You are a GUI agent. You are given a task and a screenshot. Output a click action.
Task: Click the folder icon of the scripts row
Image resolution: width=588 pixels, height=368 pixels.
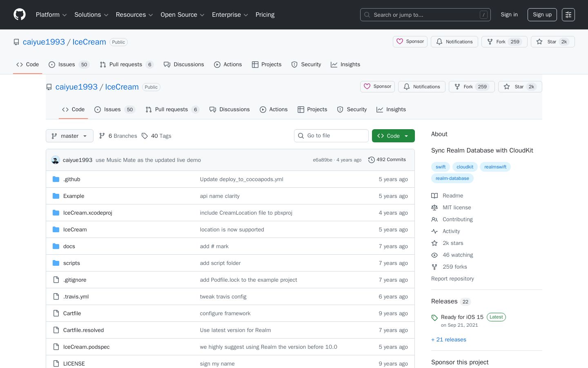tap(56, 263)
